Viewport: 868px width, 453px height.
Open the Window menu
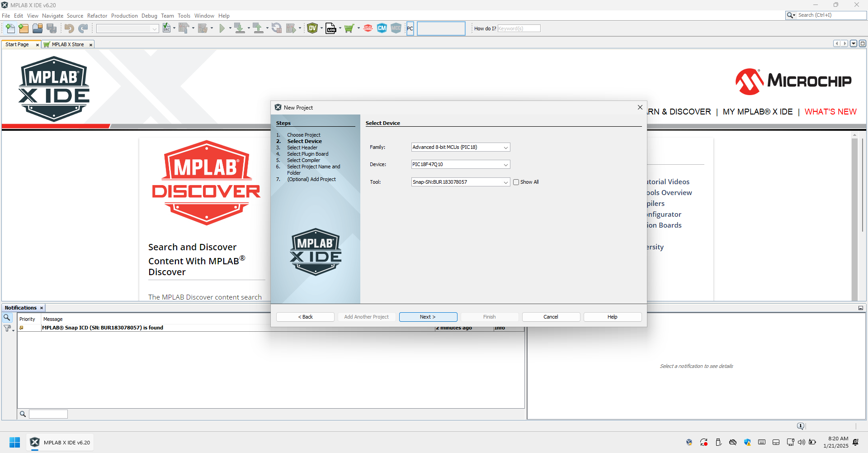204,16
